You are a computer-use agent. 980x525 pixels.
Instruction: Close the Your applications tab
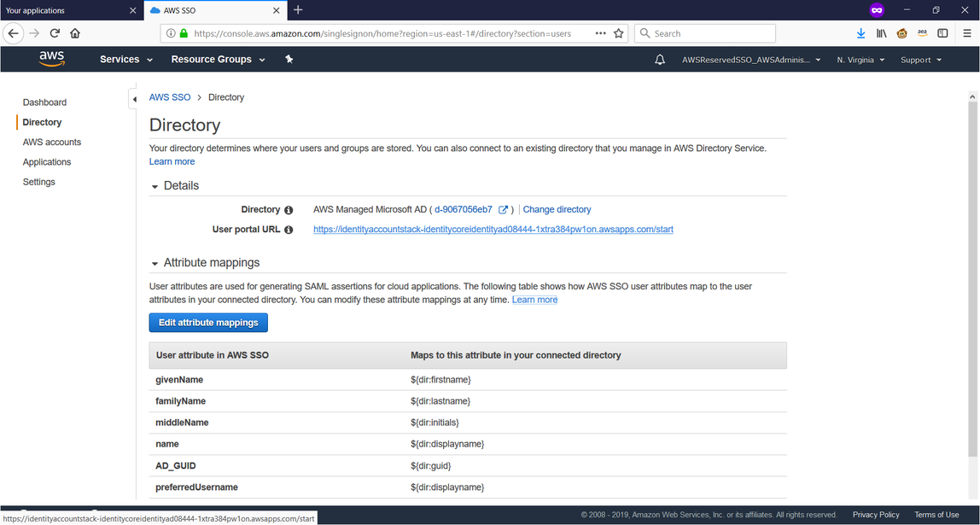point(132,10)
